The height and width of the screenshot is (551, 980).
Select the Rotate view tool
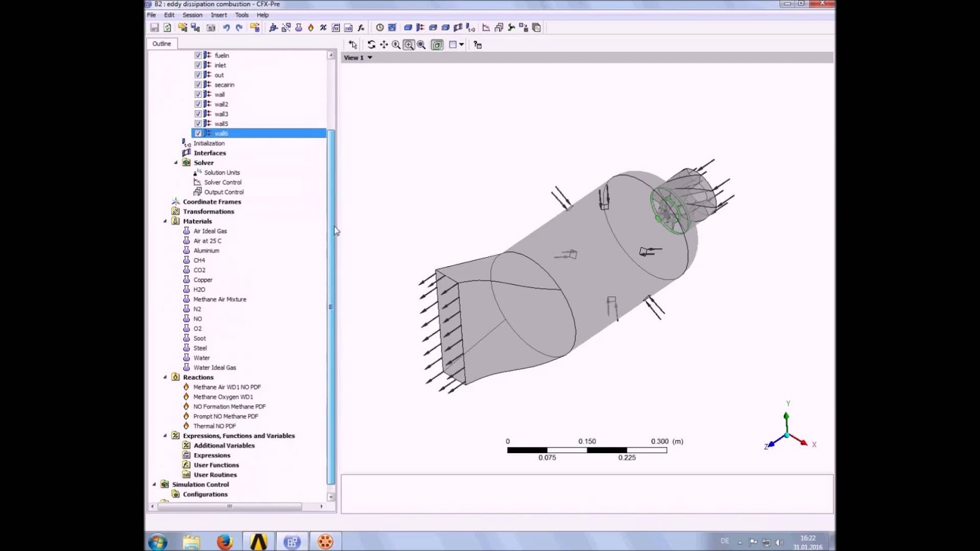[x=371, y=45]
